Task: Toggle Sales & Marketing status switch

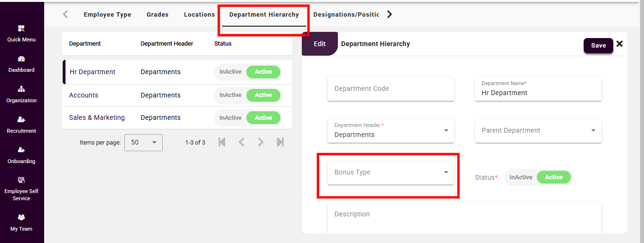Action: click(248, 118)
